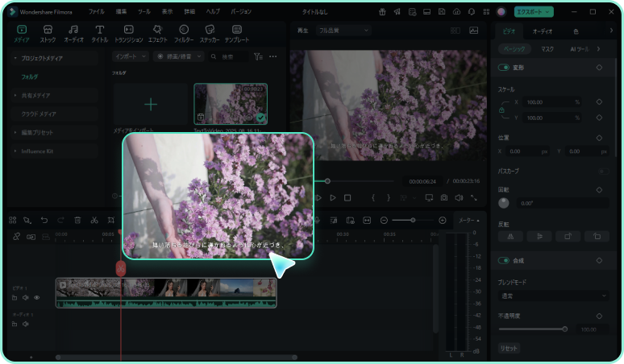Mute the オーディオ 1 track speaker

26,324
